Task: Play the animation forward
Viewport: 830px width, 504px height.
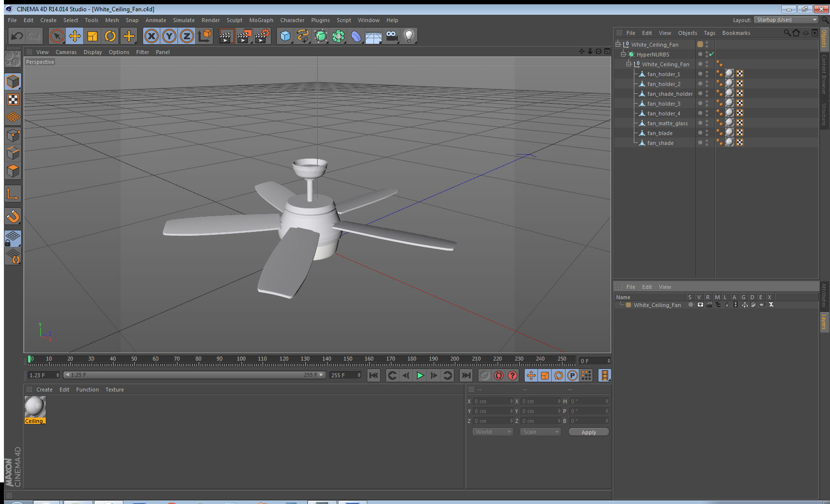Action: (x=420, y=375)
